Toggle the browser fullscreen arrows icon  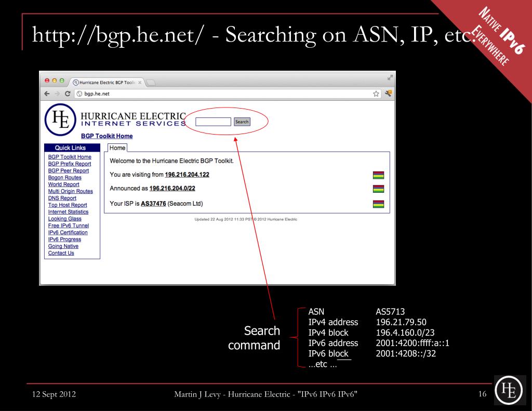(390, 77)
